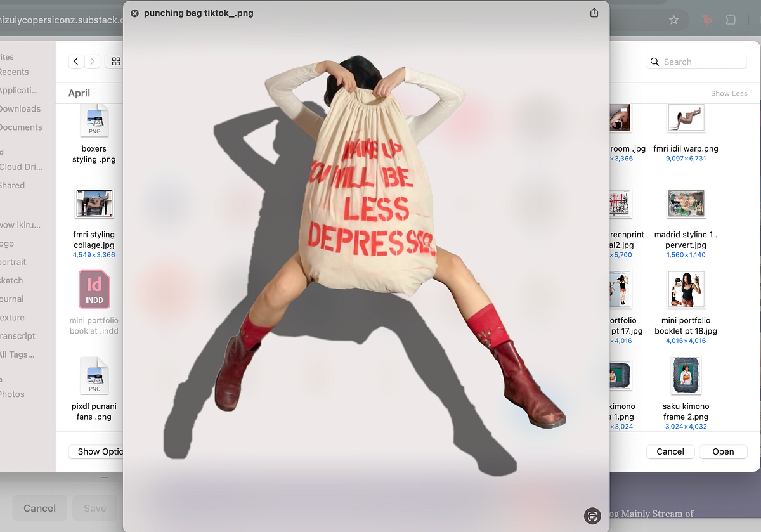Expand the dialog with Show Options
This screenshot has height=532, width=761.
click(100, 451)
